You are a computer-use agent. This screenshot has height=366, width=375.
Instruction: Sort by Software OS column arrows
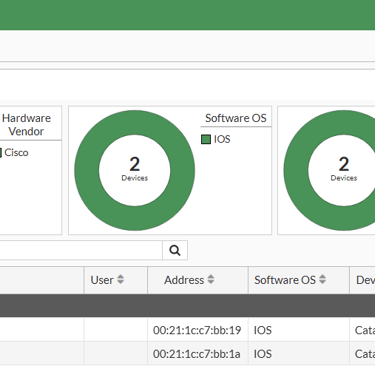[x=322, y=280]
